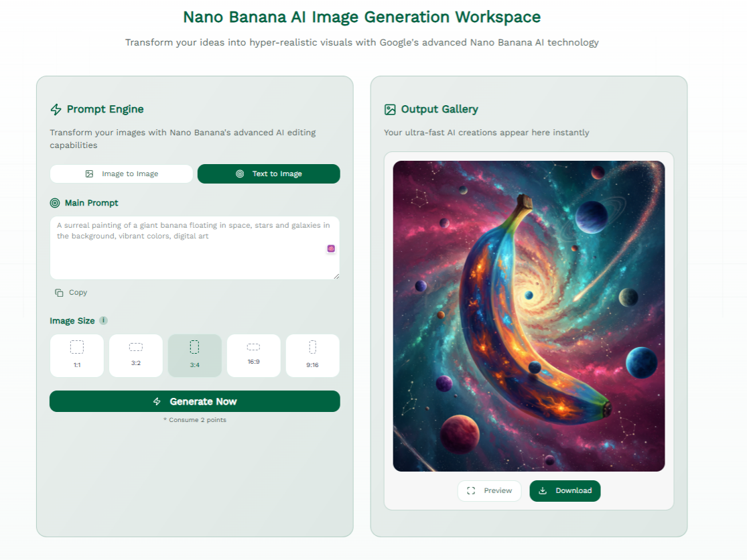The height and width of the screenshot is (560, 747).
Task: Click the target icon next to Main Prompt
Action: click(55, 203)
